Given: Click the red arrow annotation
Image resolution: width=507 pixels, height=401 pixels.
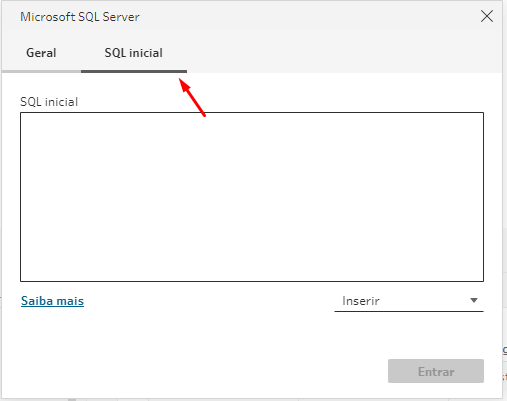Looking at the screenshot, I should tap(192, 97).
